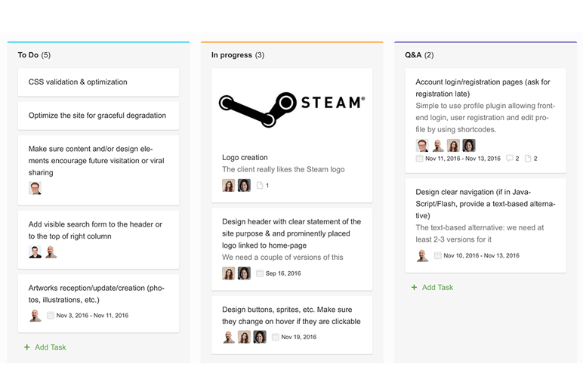This screenshot has width=583, height=392.
Task: Open Optimize the site for graceful degradation card
Action: click(98, 116)
